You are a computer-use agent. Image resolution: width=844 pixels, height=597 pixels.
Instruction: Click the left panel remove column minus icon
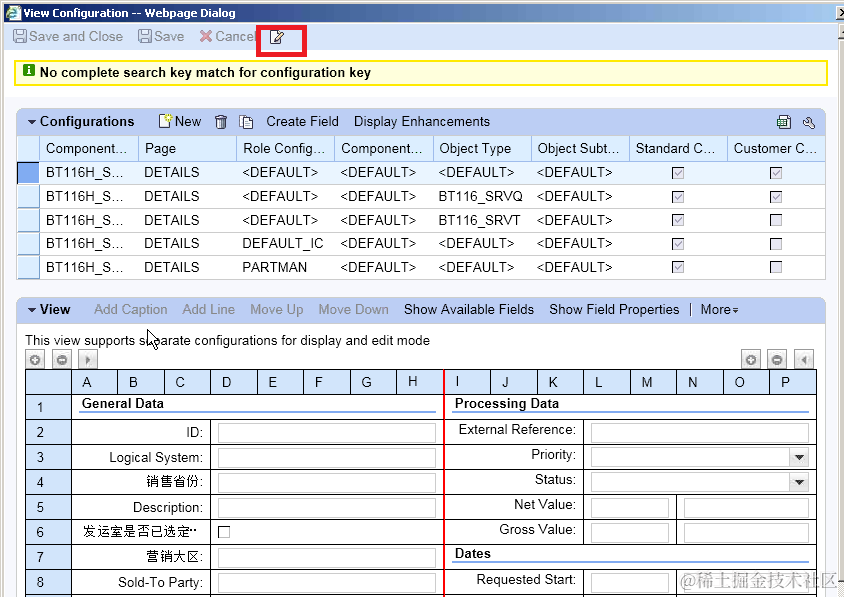click(x=62, y=360)
